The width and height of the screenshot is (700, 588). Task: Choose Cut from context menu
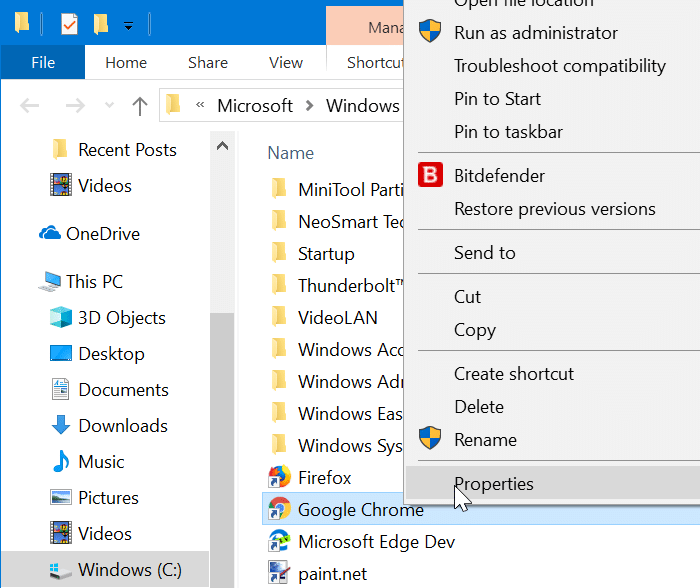[553, 297]
